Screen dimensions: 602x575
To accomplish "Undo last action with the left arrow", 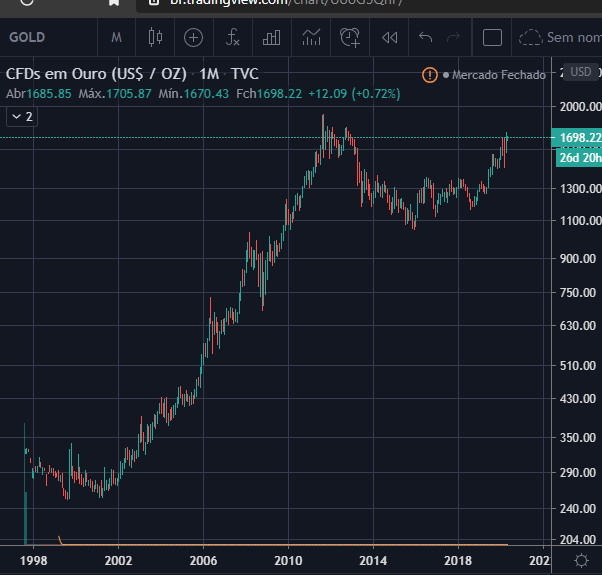I will [x=425, y=38].
